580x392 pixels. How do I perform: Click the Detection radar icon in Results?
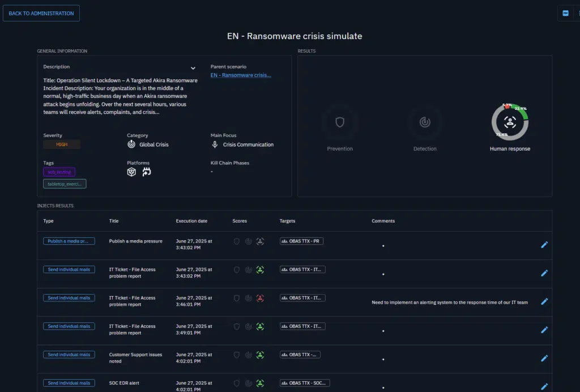point(425,122)
